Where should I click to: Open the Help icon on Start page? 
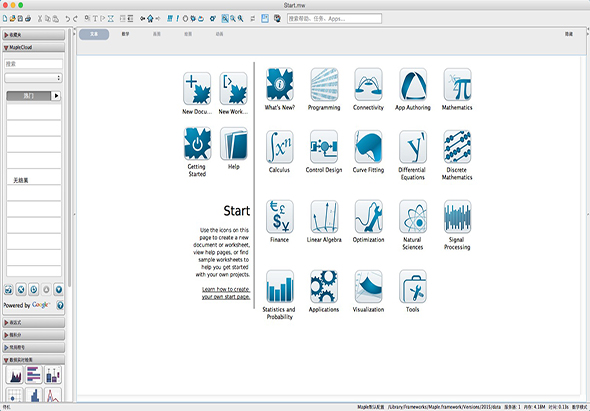click(233, 144)
